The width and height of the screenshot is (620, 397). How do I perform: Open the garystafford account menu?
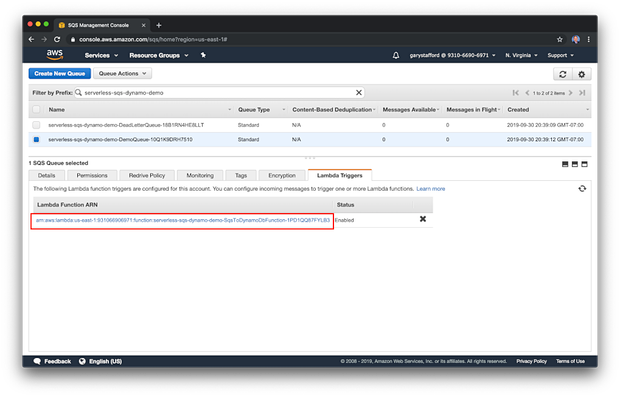point(452,55)
